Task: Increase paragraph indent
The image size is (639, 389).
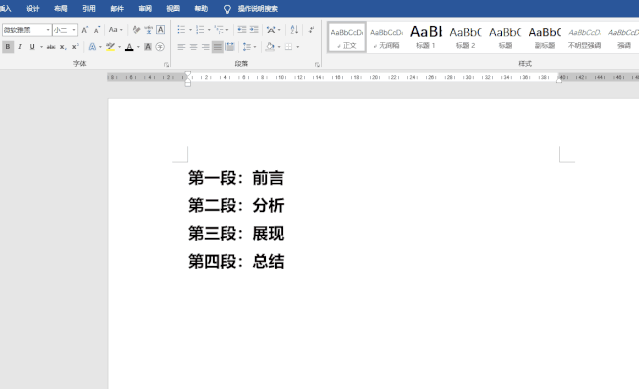Action: coord(254,30)
